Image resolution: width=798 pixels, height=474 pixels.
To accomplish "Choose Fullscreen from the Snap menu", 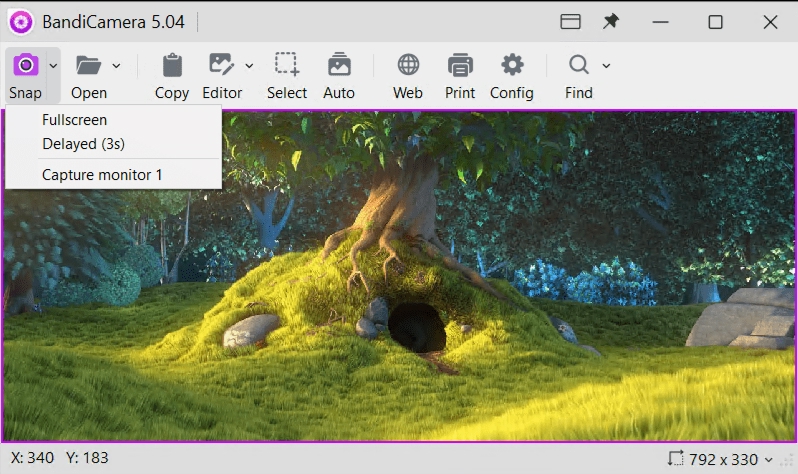I will click(74, 120).
